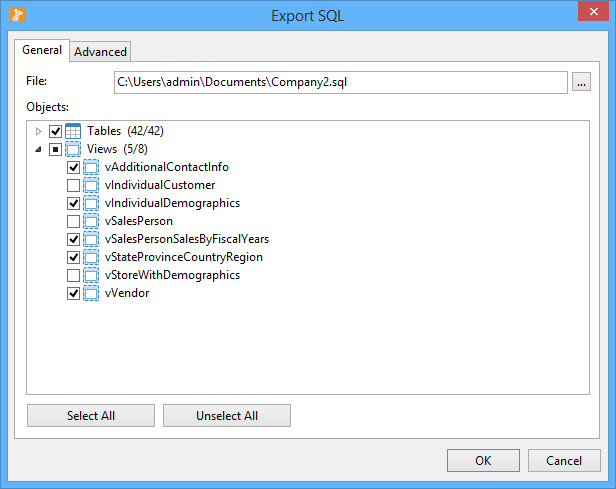Click the Select All button
This screenshot has width=616, height=489.
coord(91,416)
